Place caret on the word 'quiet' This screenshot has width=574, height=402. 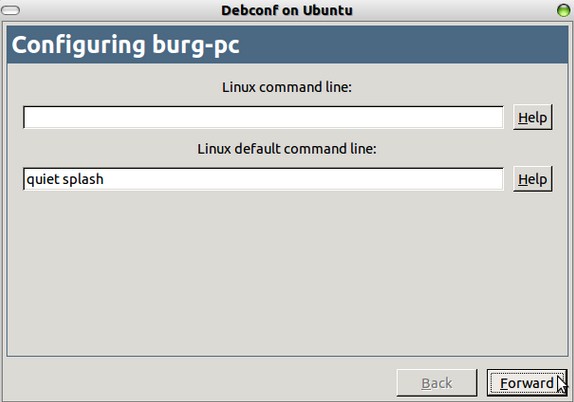[42, 179]
